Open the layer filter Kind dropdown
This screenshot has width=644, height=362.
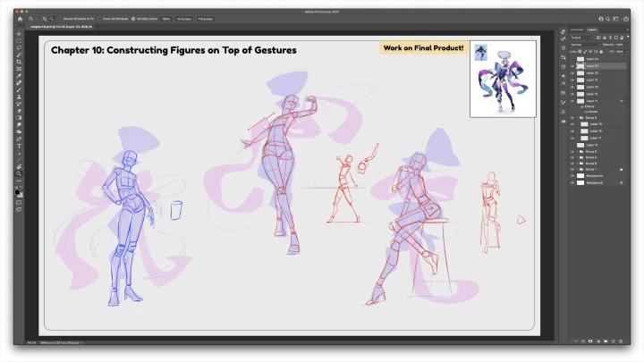pos(581,38)
